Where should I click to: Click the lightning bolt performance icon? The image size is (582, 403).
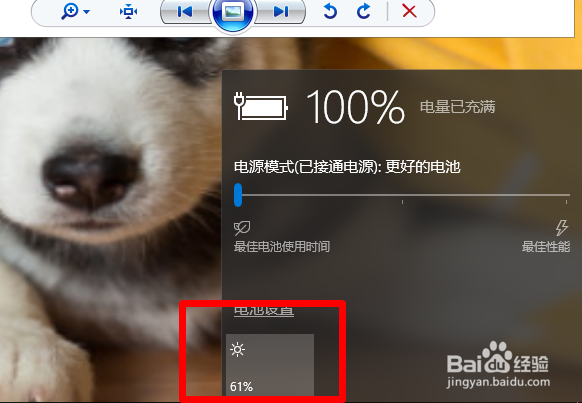562,227
